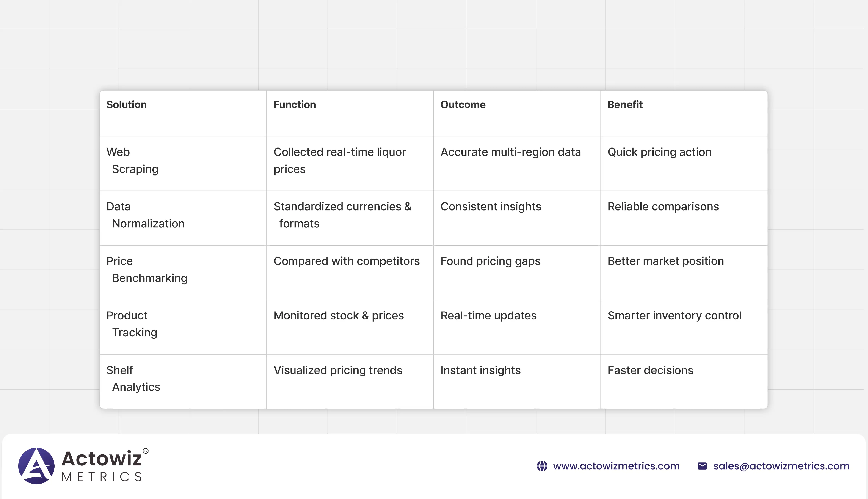Viewport: 868px width, 499px height.
Task: Click the envelope mail icon
Action: click(702, 466)
